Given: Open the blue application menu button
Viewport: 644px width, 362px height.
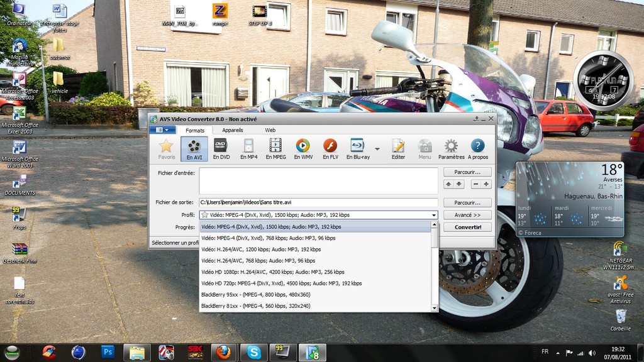Looking at the screenshot, I should pyautogui.click(x=162, y=130).
